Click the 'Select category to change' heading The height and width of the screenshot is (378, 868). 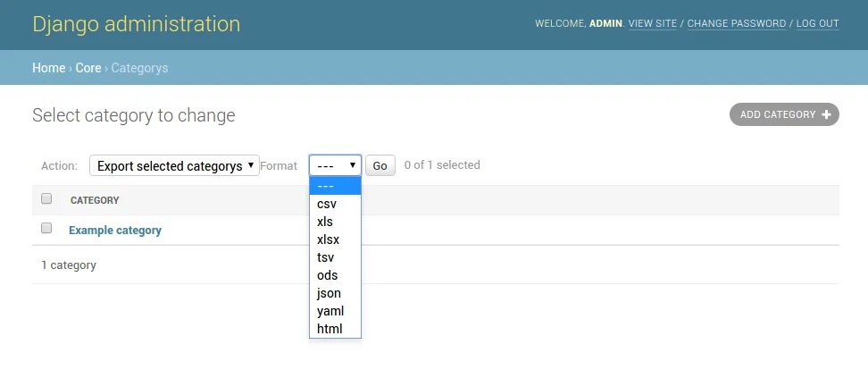pos(133,115)
